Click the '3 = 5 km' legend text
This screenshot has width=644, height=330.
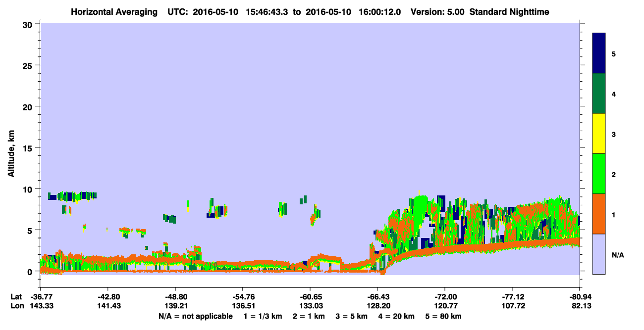[x=352, y=316]
